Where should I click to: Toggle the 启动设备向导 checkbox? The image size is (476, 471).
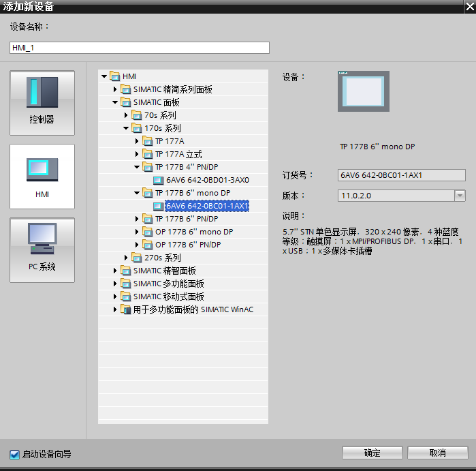(14, 455)
